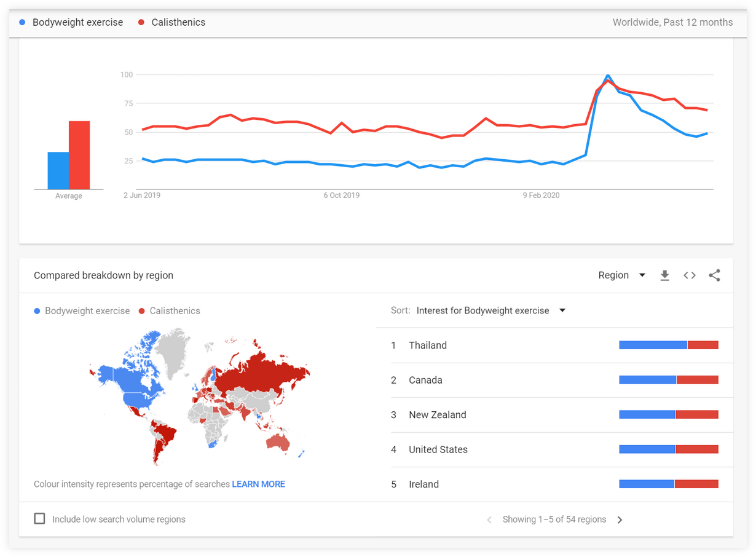Click red Calisthenics legend dot at top
756x557 pixels.
click(141, 22)
